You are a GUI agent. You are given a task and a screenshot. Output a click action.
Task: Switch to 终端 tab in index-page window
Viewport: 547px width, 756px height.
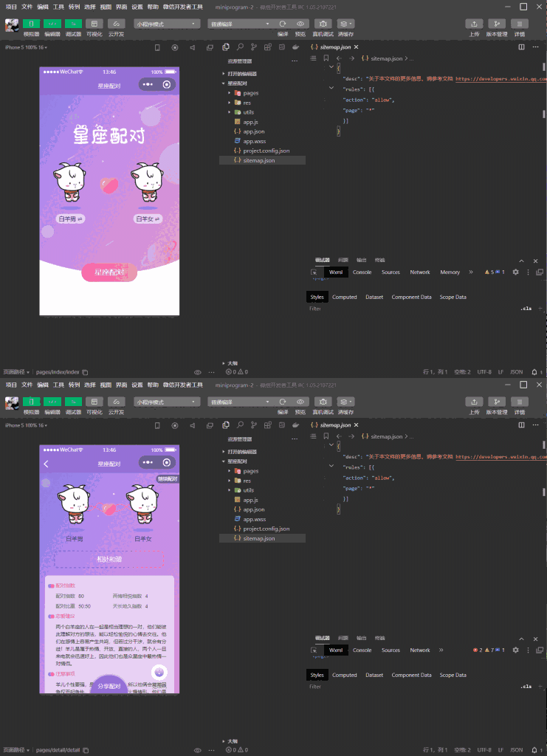click(x=379, y=260)
